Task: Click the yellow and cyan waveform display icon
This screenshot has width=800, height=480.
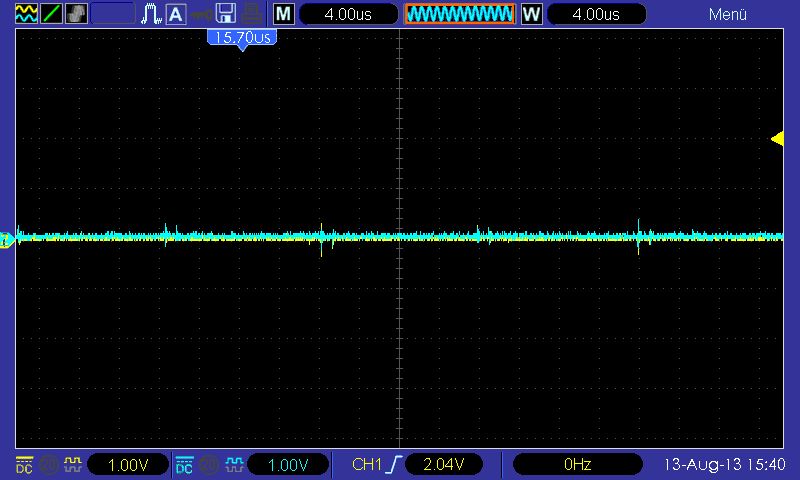Action: tap(26, 14)
